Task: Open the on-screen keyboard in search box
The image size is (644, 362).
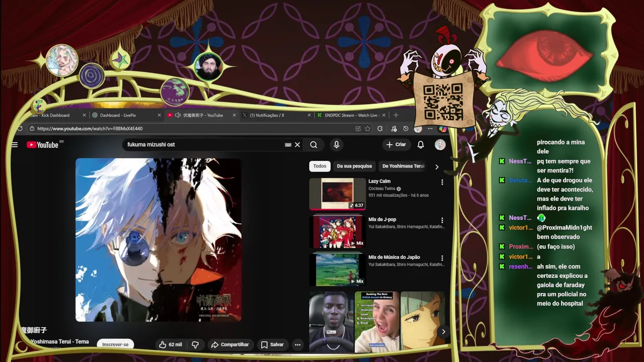Action: coord(288,145)
